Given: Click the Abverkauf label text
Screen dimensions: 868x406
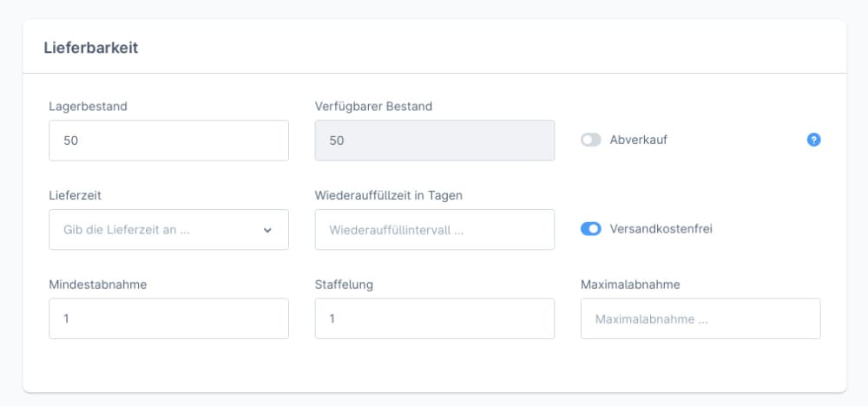Looking at the screenshot, I should coord(638,140).
